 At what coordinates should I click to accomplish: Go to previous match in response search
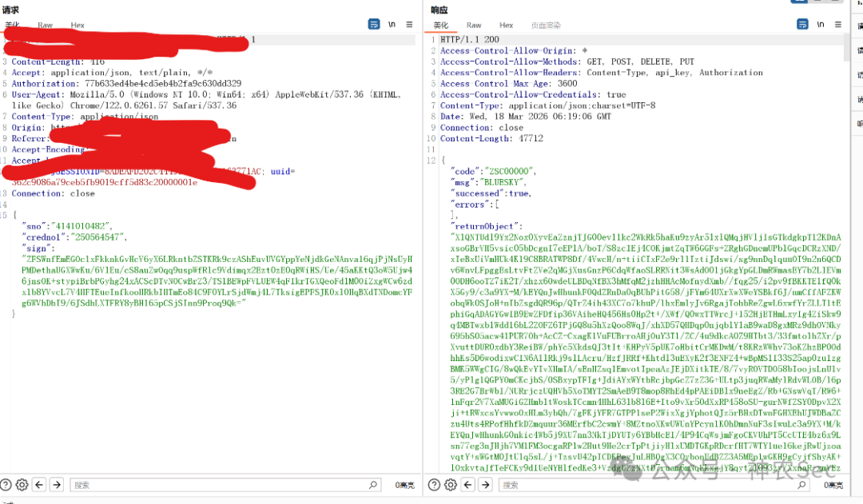tap(467, 485)
